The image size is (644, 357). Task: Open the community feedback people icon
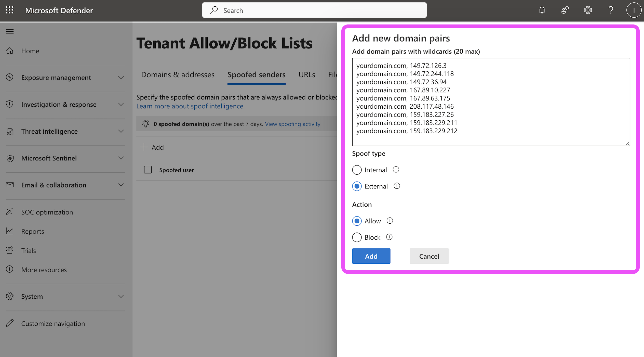(565, 10)
